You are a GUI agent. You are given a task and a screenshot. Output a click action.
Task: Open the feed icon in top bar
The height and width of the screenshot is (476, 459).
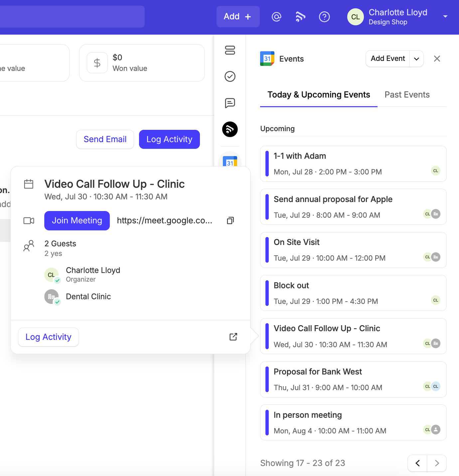pos(300,17)
